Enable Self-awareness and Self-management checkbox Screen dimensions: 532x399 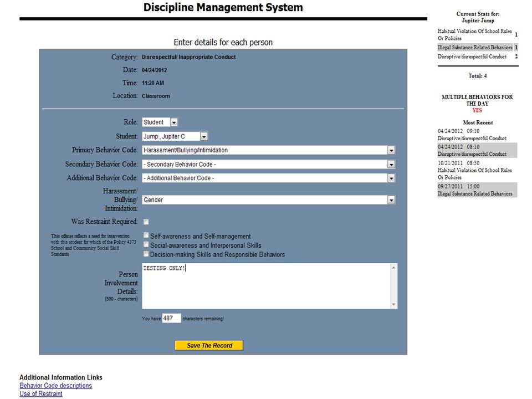pyautogui.click(x=146, y=235)
